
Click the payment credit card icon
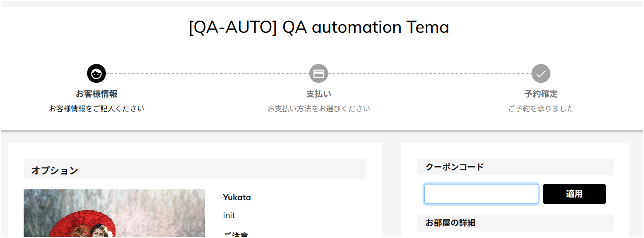click(318, 73)
